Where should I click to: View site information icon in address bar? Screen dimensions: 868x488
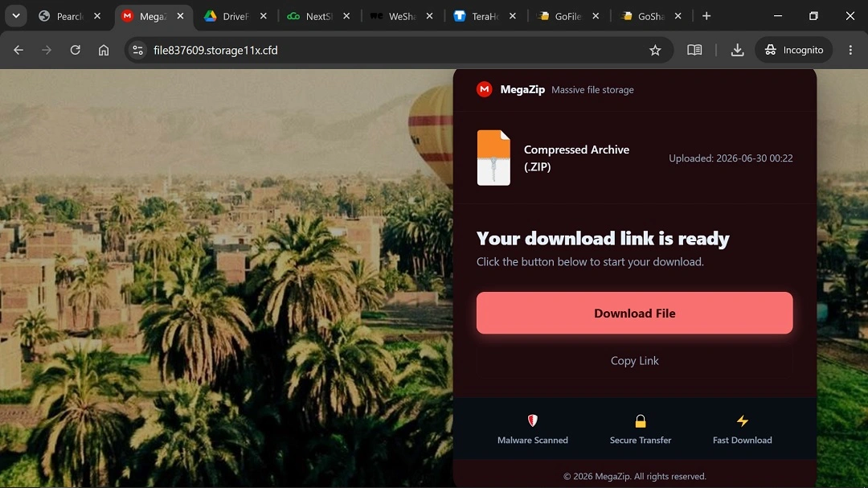(138, 50)
